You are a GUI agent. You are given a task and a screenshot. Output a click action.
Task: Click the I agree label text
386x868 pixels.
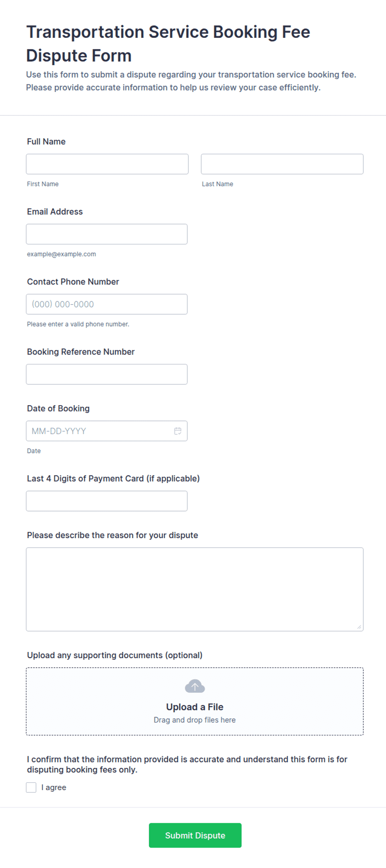coord(54,787)
